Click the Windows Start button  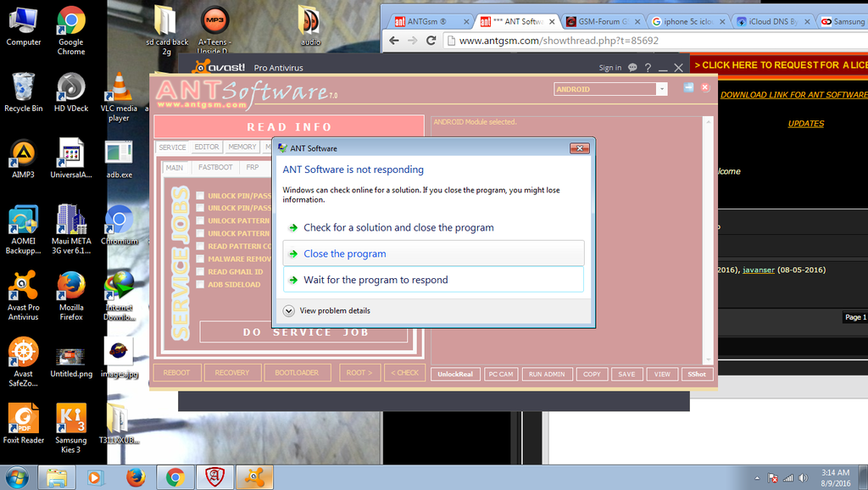[x=17, y=477]
